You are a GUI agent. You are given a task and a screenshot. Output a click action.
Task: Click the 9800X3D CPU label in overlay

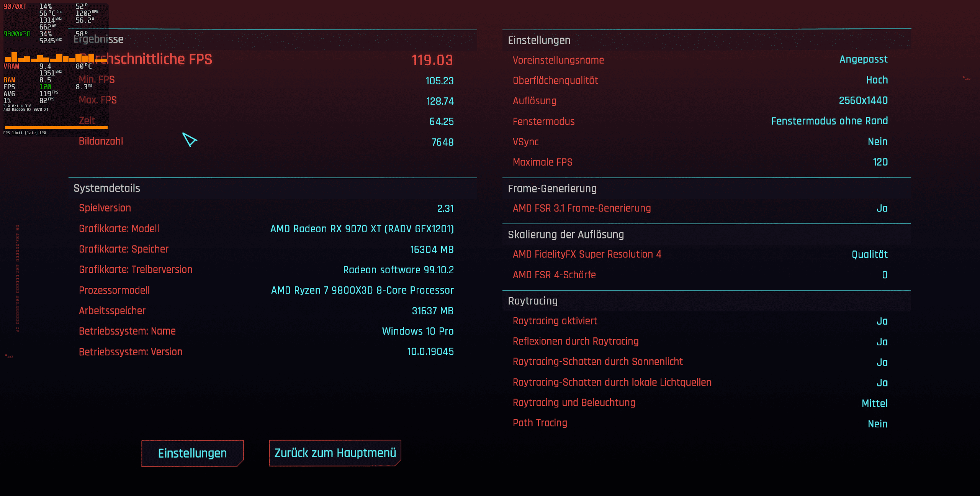coord(17,34)
